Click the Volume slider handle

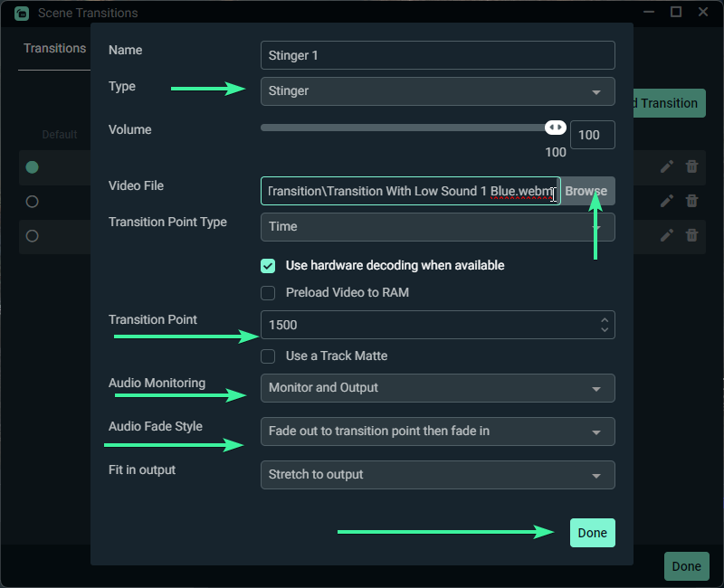[x=556, y=128]
